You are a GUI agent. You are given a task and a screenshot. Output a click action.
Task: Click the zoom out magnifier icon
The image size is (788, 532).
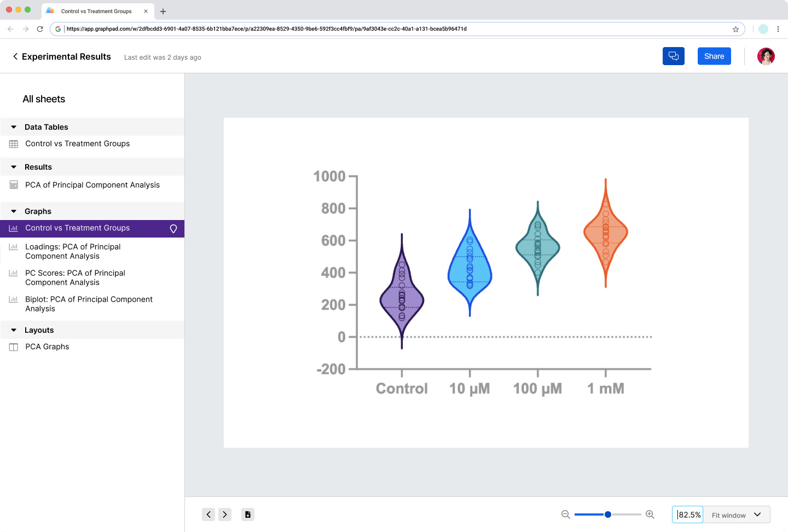[565, 514]
